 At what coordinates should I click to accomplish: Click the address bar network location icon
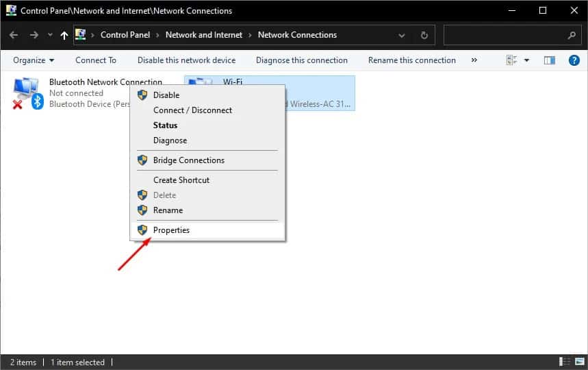[x=80, y=34]
